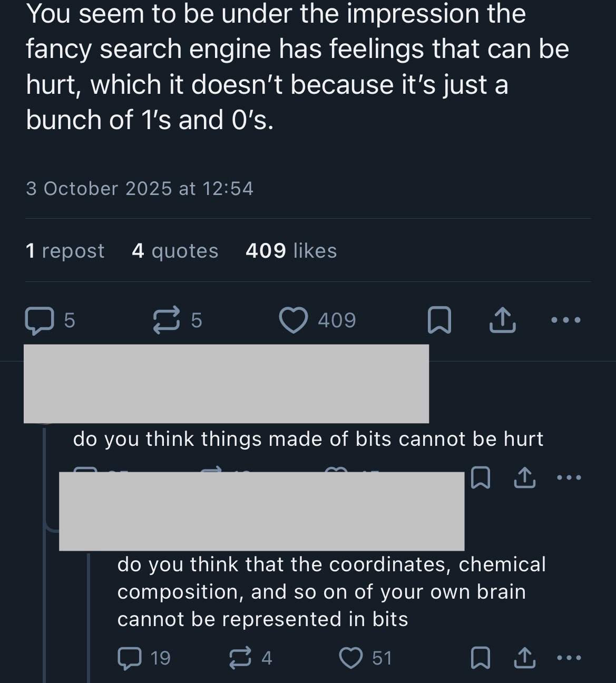Viewport: 616px width, 683px height.
Task: Open the 'things made of bits' reply text
Action: [308, 439]
